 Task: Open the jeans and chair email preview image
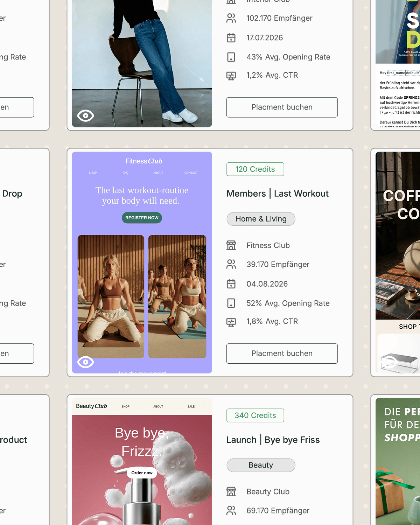(142, 63)
